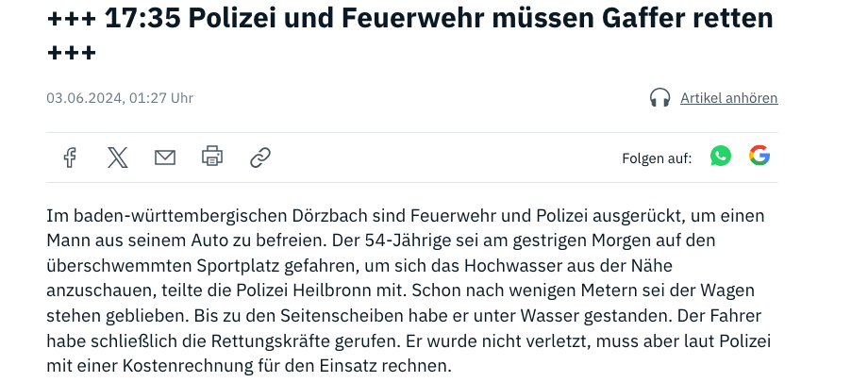Click the headphones audio icon
The height and width of the screenshot is (382, 868).
tap(660, 98)
